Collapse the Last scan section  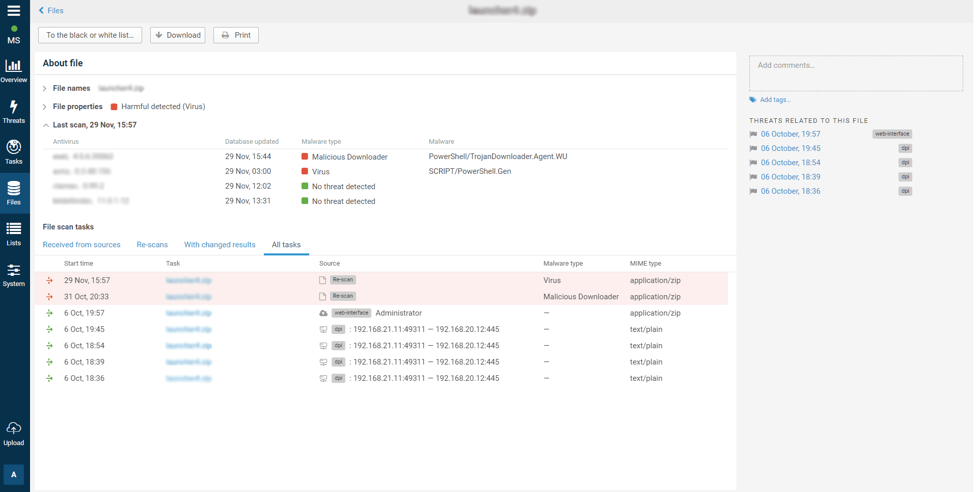46,125
